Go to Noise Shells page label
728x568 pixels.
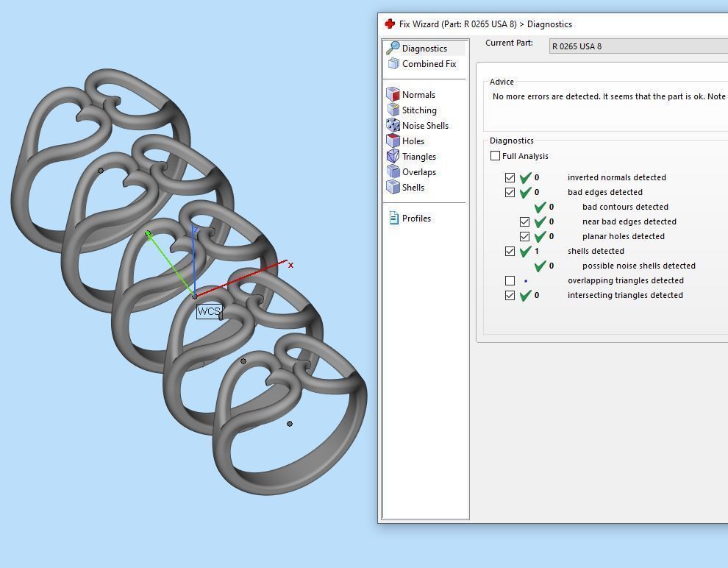click(x=425, y=125)
